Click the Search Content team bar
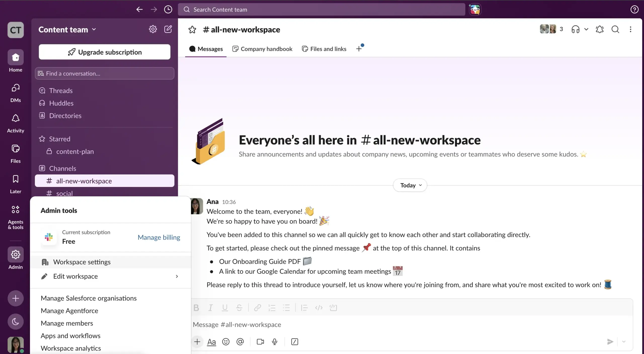 (321, 10)
